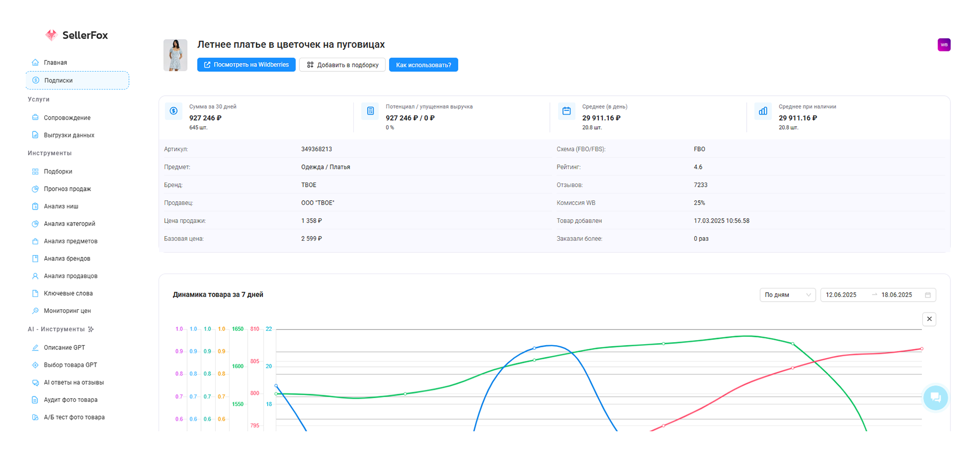Open Сопровождение service link
Screen dimensions: 980x470
point(67,117)
